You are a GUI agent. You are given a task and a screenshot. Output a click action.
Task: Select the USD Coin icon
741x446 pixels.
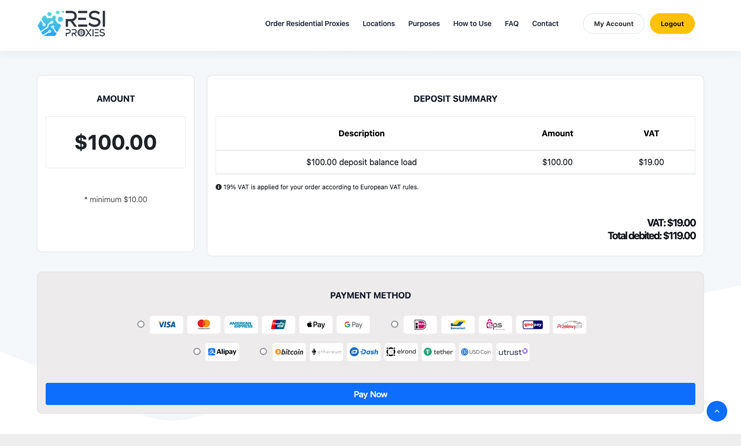pos(475,352)
